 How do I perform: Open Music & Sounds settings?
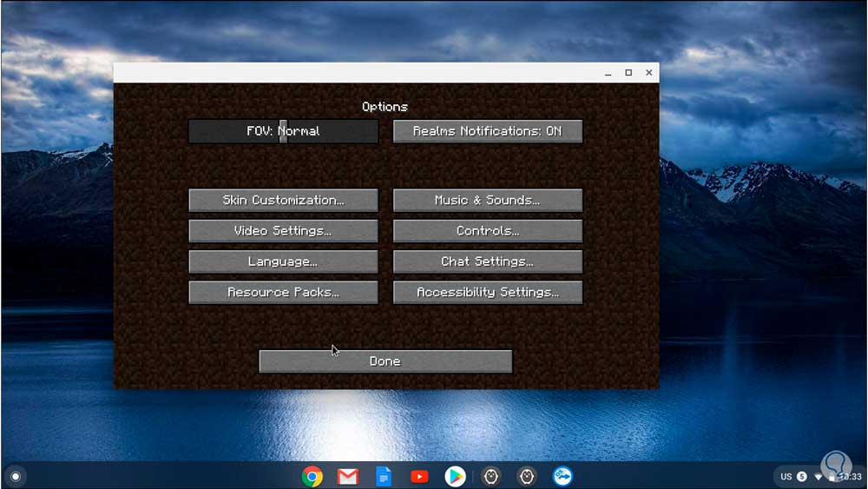tap(488, 201)
